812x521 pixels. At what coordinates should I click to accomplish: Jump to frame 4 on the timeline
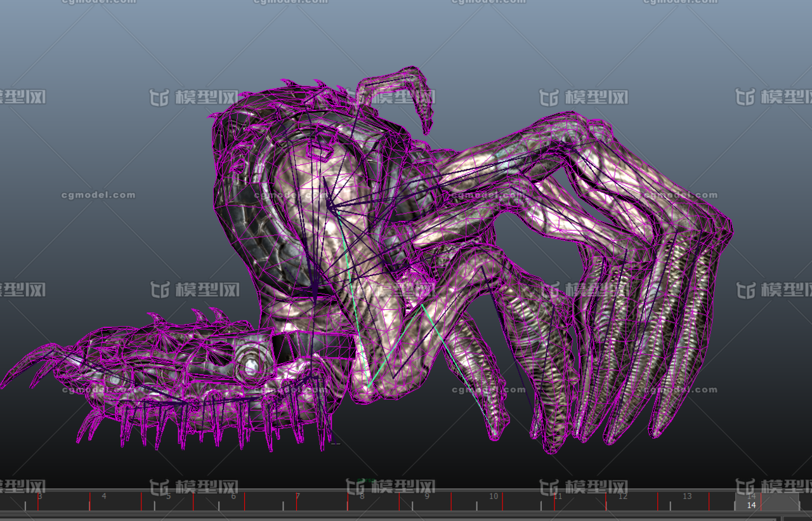(x=104, y=496)
